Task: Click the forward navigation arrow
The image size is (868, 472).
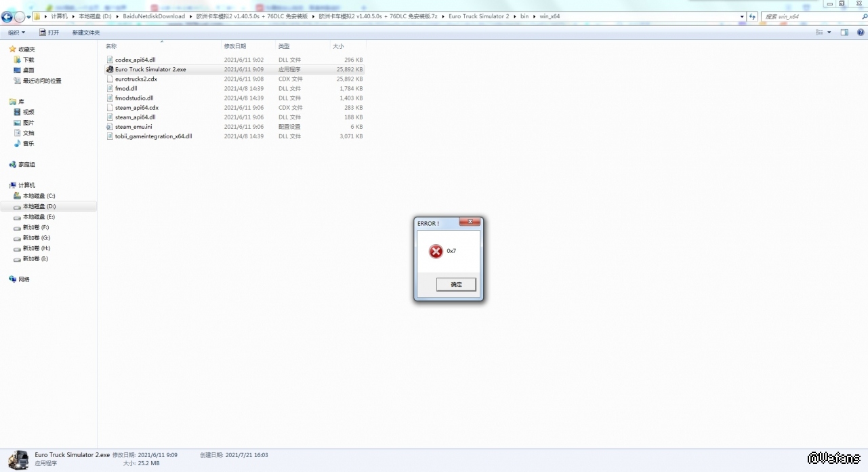Action: (20, 17)
